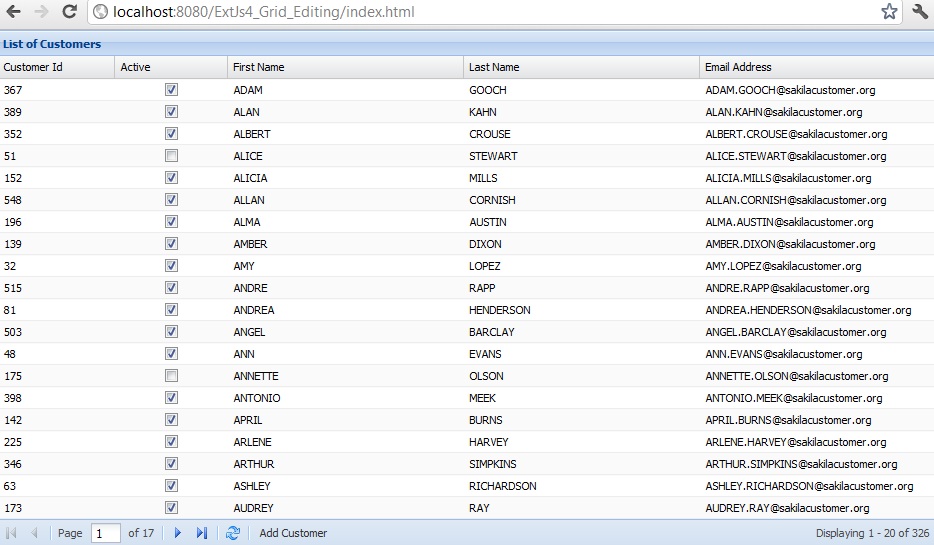
Task: Toggle Active checkbox for AUDREY RAY
Action: click(171, 508)
